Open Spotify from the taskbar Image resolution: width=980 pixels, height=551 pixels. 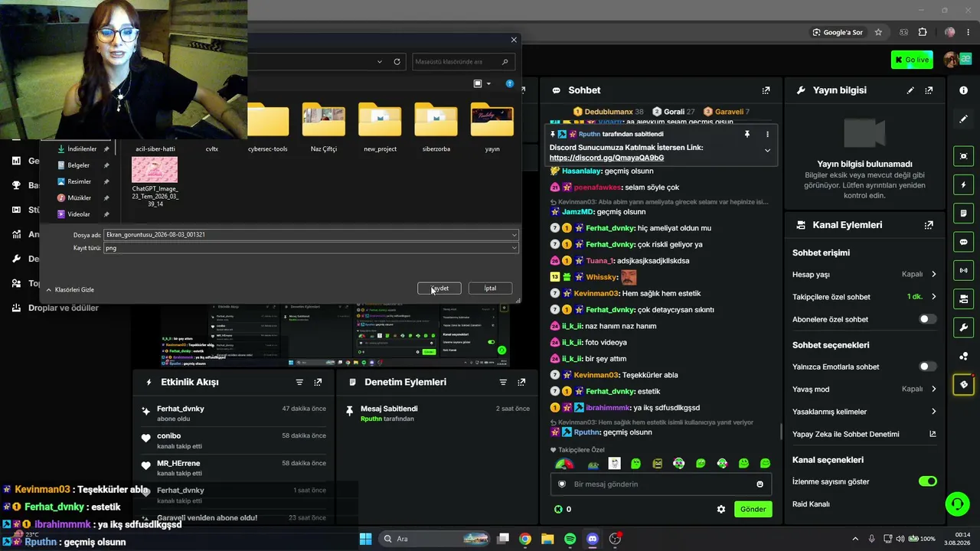570,539
